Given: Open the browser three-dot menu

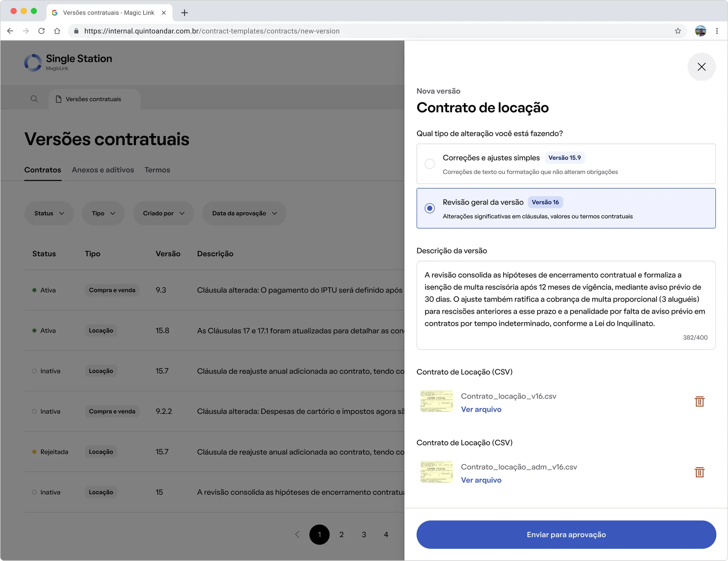Looking at the screenshot, I should [717, 31].
